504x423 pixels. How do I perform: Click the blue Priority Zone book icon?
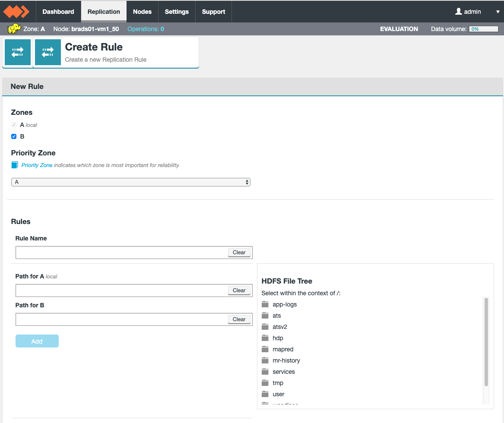[x=15, y=165]
